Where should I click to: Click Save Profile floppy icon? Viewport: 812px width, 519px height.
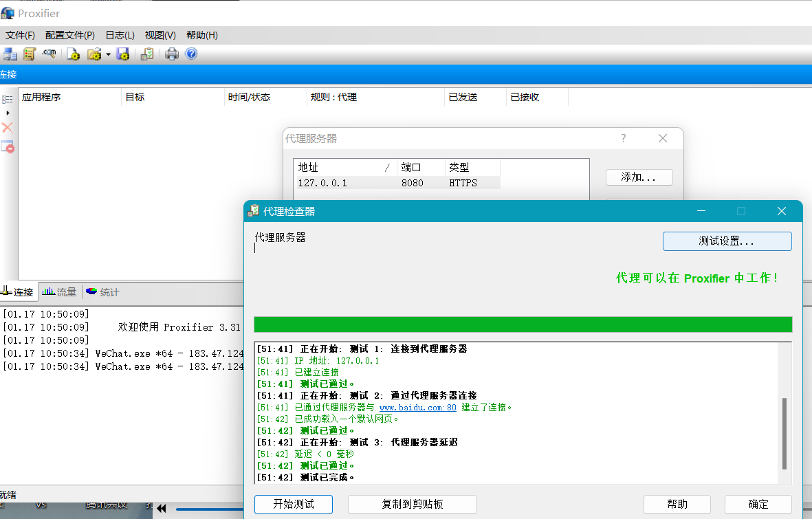(x=123, y=54)
